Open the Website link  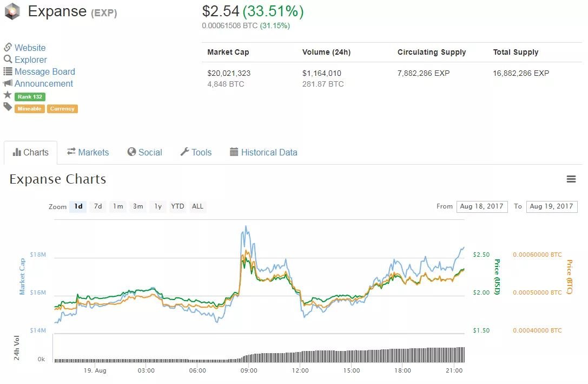[30, 48]
